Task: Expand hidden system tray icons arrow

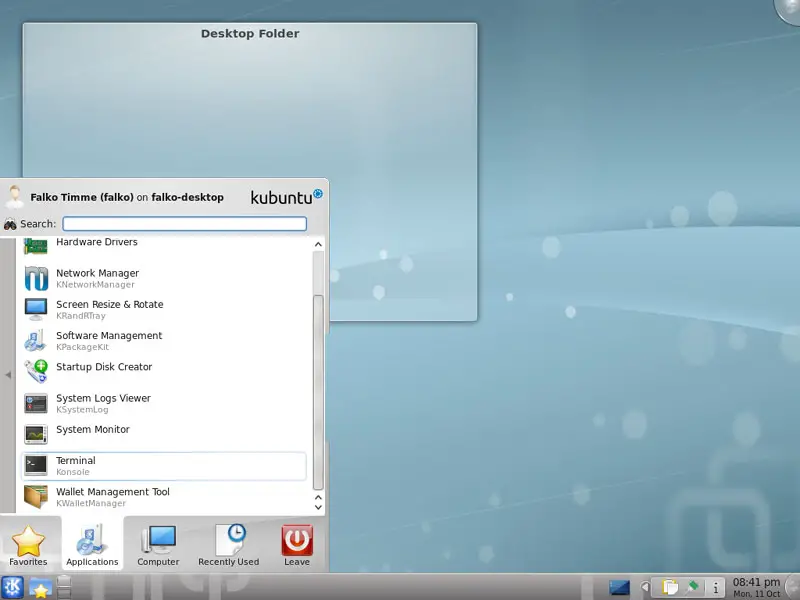Action: (x=645, y=587)
